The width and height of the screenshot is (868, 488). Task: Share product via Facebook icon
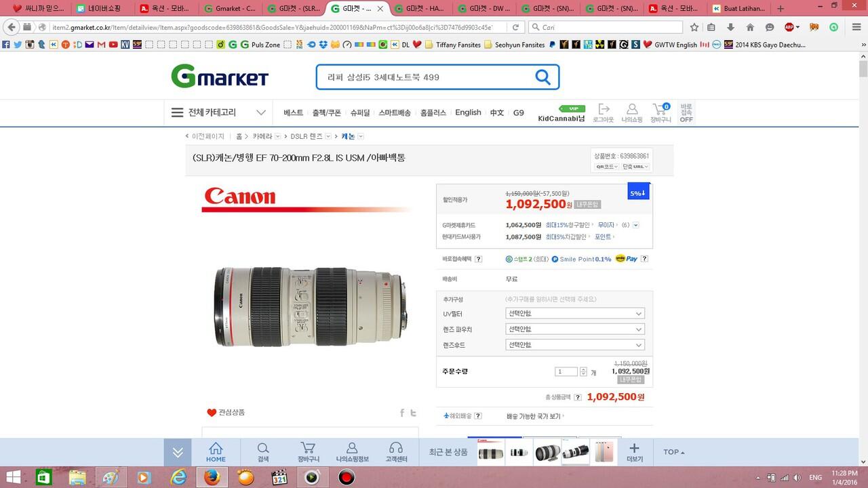402,413
